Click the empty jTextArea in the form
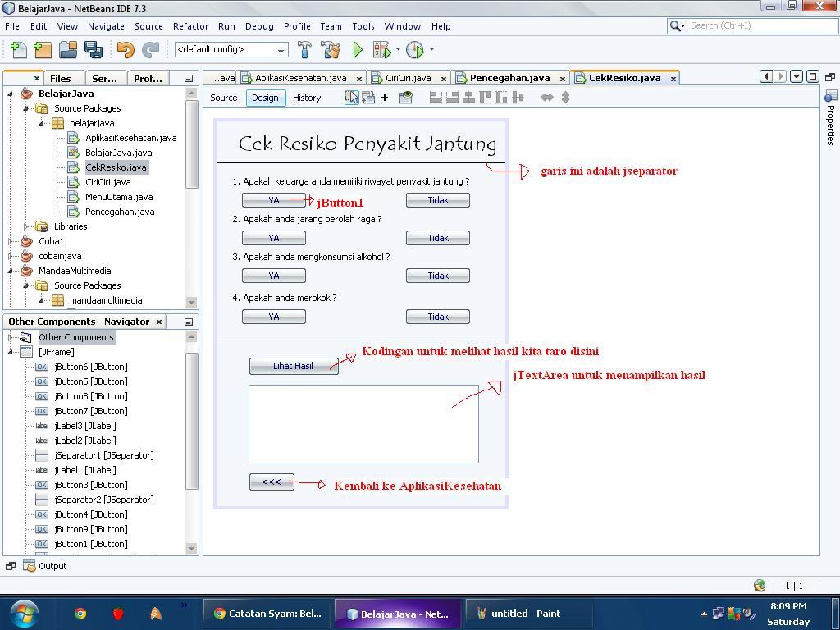This screenshot has height=630, width=840. (363, 424)
